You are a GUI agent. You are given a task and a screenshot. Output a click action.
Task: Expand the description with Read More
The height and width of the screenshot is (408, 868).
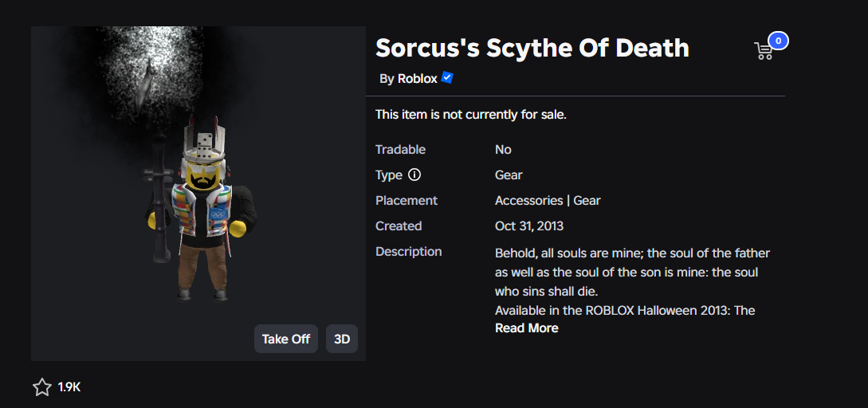(526, 328)
